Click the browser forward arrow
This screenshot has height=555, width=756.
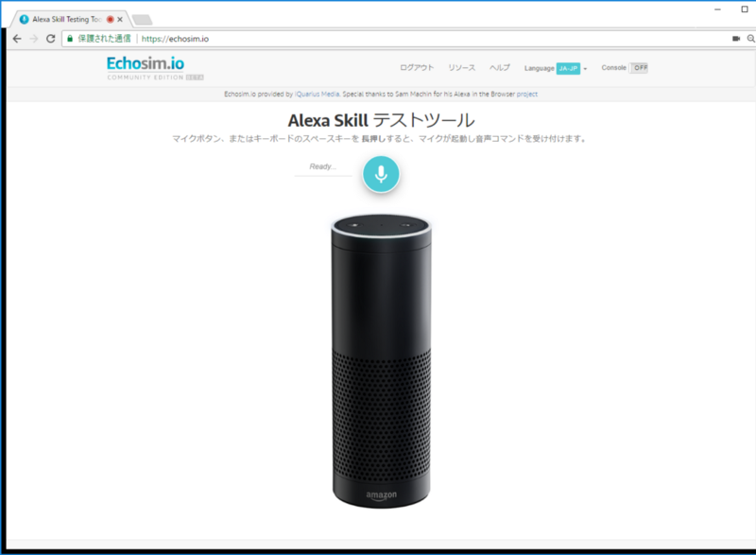pyautogui.click(x=34, y=39)
